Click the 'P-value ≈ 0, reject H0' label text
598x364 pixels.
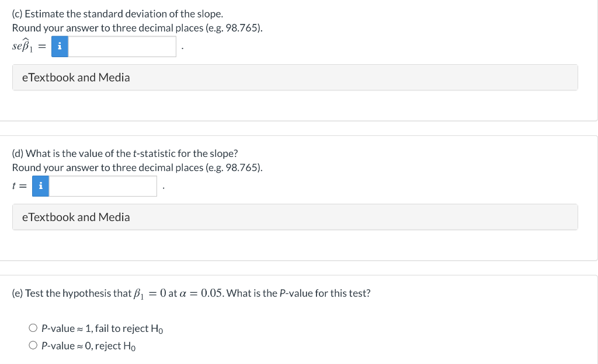point(89,346)
